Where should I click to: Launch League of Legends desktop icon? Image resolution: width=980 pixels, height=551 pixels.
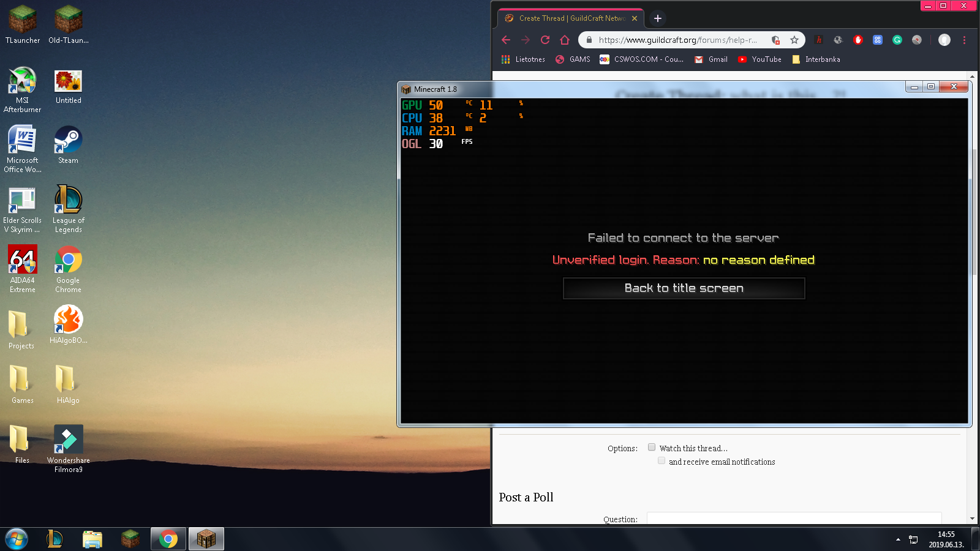(x=69, y=209)
